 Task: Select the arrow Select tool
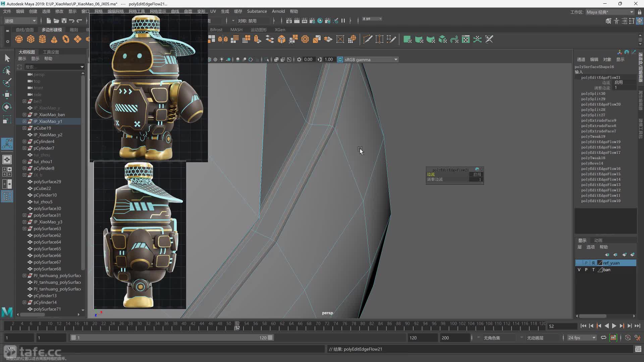pos(7,58)
